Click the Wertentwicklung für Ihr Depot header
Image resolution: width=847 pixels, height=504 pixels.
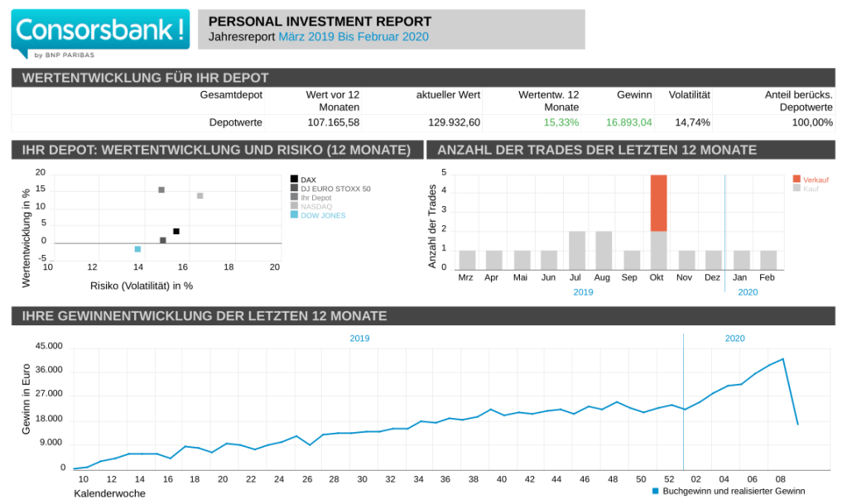pos(145,78)
